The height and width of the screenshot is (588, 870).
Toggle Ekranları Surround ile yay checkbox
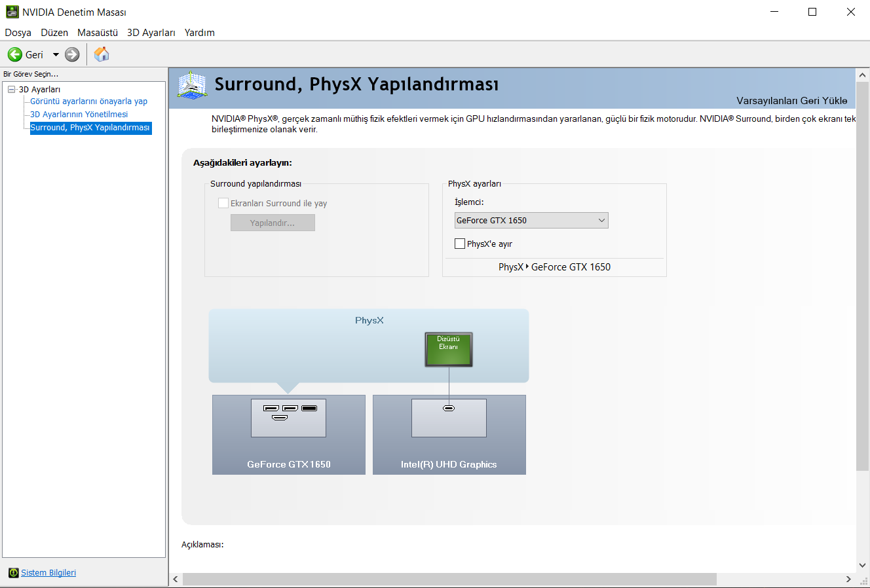(x=223, y=203)
